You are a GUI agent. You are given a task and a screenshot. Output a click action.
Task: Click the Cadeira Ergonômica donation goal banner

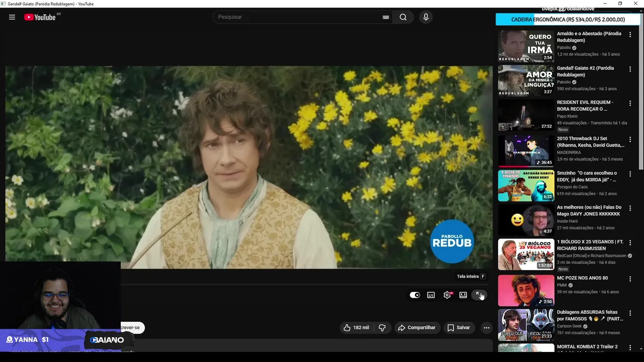point(568,20)
